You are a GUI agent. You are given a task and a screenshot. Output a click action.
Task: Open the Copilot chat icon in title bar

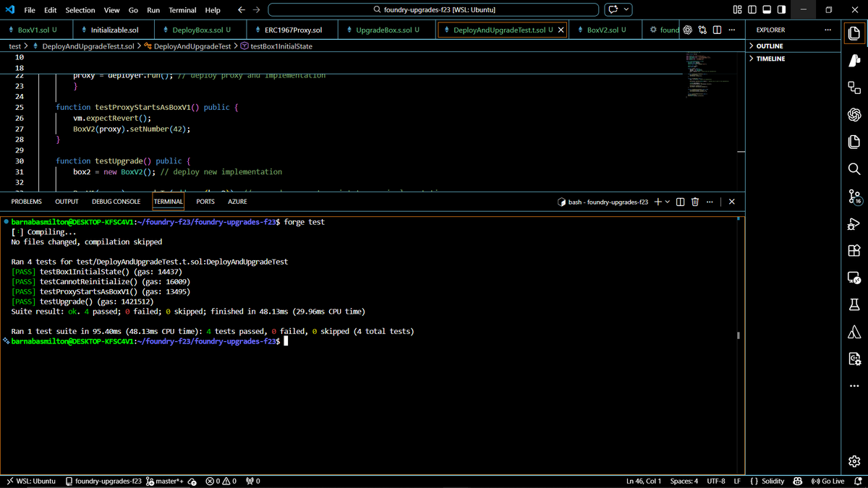tap(613, 10)
